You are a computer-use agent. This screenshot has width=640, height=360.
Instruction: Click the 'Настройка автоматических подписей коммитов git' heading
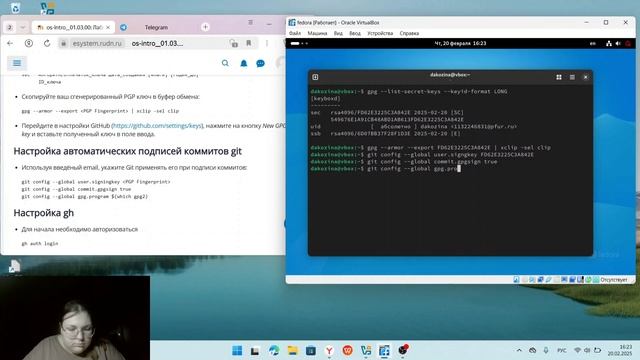[x=127, y=151]
